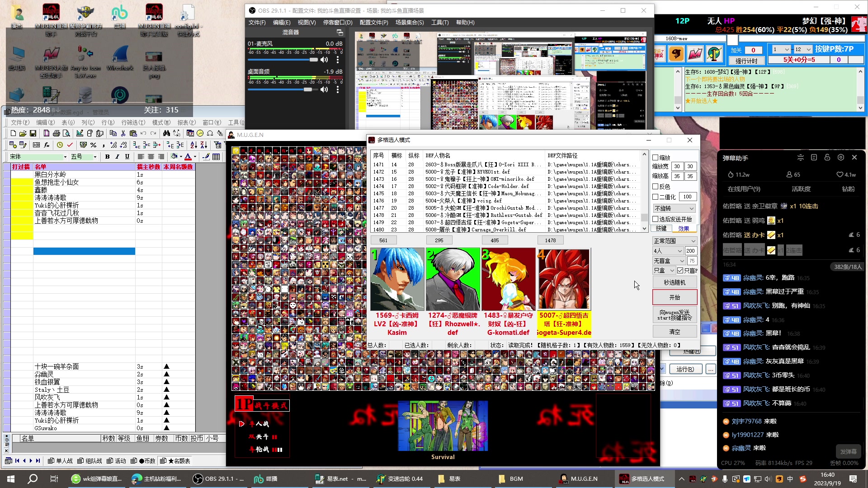Click the Open folder icon in spreadsheet toolbar
Image resolution: width=868 pixels, height=488 pixels.
23,133
